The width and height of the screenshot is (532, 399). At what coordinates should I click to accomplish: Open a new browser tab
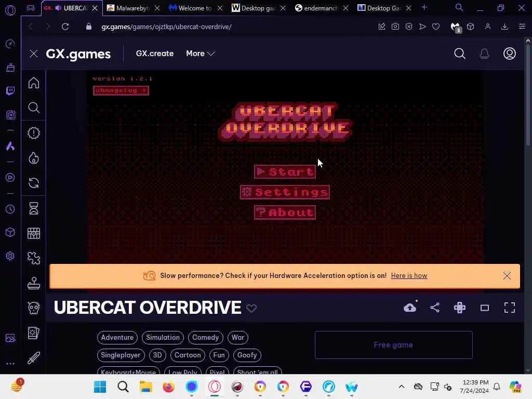tap(424, 7)
